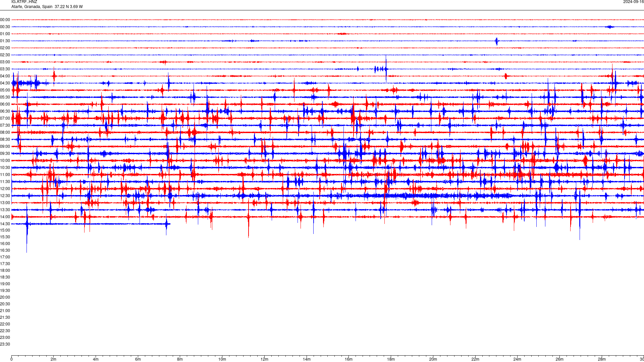644x362 pixels.
Task: Click the 18m tick on the time axis
Action: [x=391, y=359]
